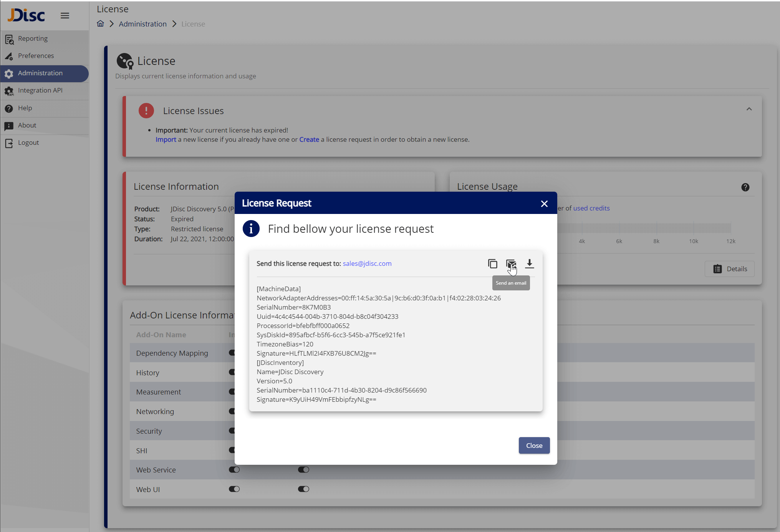Collapse the License Issues panel
Image resolution: width=780 pixels, height=532 pixels.
pos(749,109)
